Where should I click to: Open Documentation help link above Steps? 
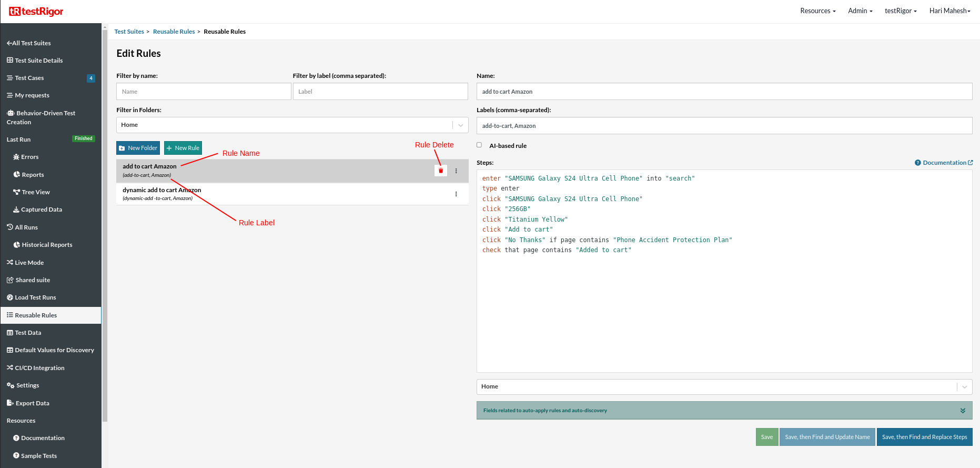pyautogui.click(x=944, y=163)
